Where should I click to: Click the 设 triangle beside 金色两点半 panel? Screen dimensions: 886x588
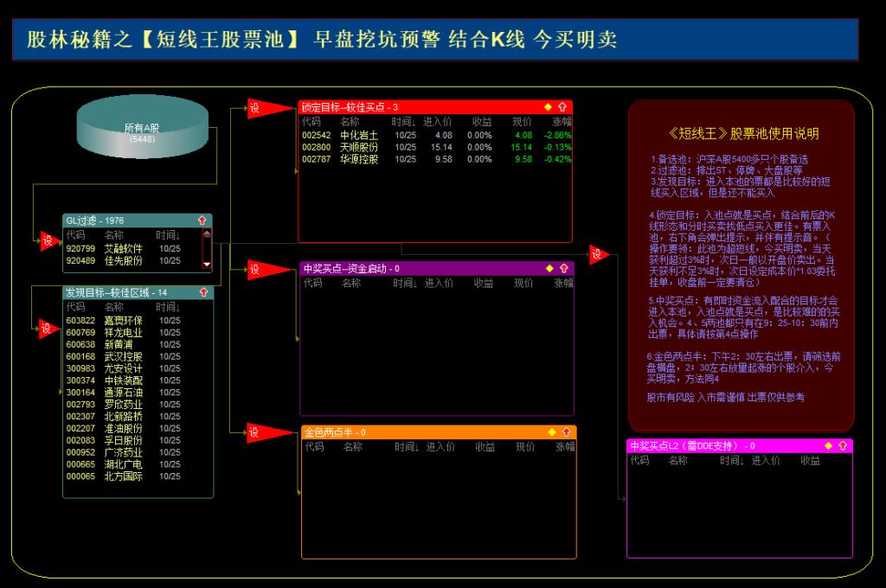[x=254, y=434]
